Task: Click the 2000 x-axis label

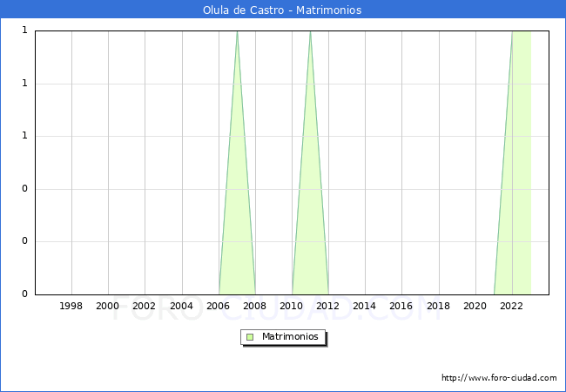Action: click(x=108, y=307)
